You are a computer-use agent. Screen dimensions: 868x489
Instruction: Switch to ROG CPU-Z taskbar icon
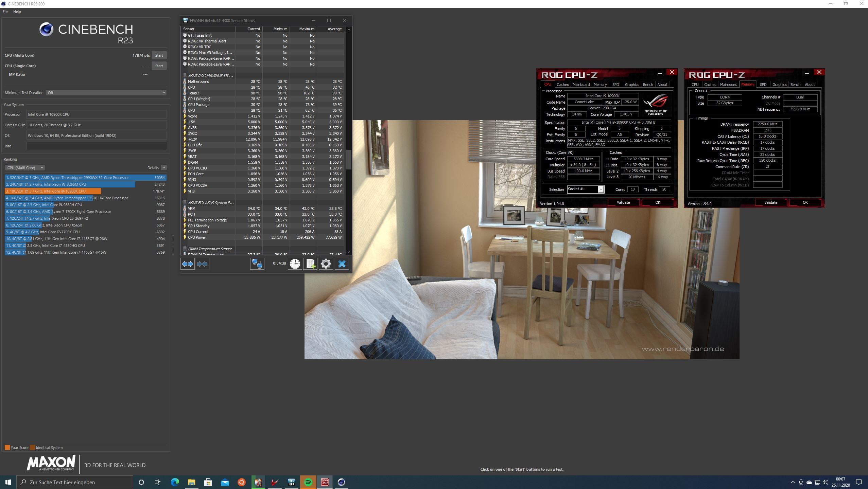click(x=325, y=482)
